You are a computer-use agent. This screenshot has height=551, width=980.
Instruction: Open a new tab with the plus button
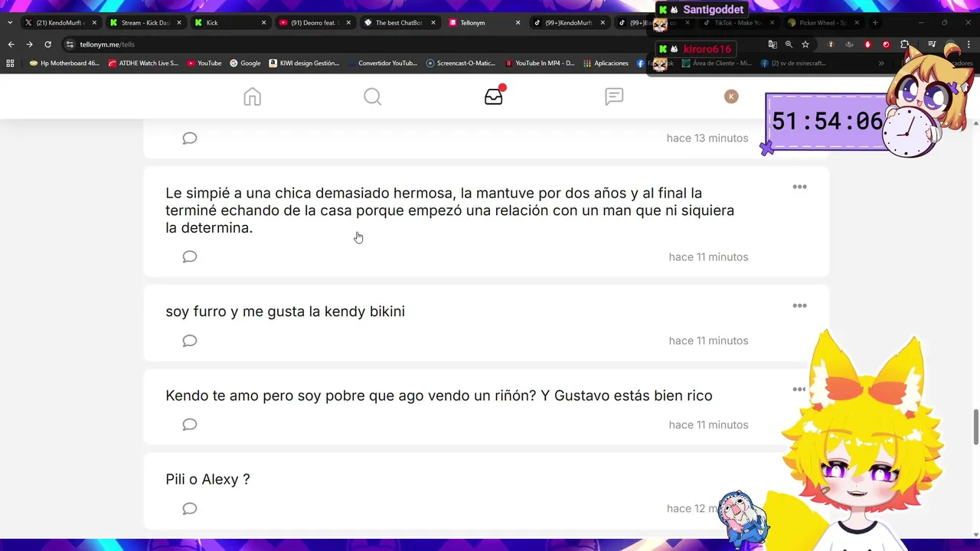click(x=875, y=23)
